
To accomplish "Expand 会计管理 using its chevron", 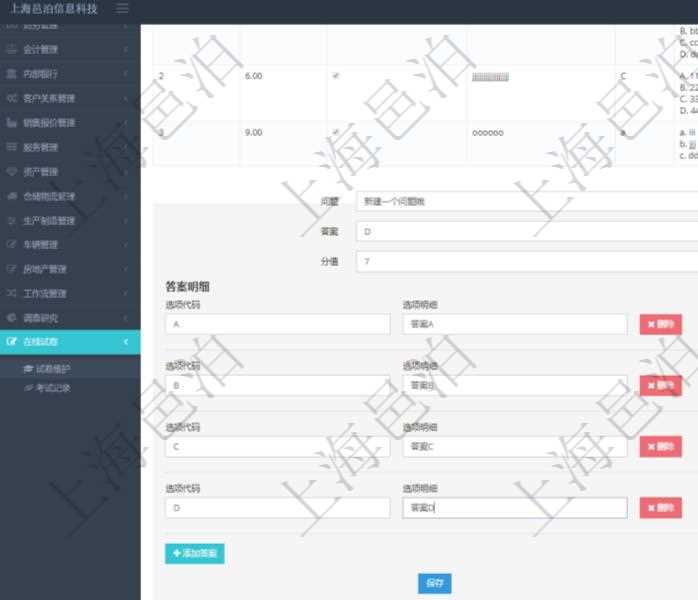I will click(x=126, y=49).
